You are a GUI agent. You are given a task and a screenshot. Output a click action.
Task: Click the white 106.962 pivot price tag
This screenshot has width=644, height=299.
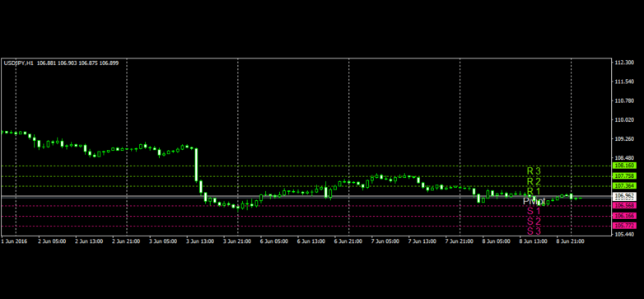[x=624, y=195]
